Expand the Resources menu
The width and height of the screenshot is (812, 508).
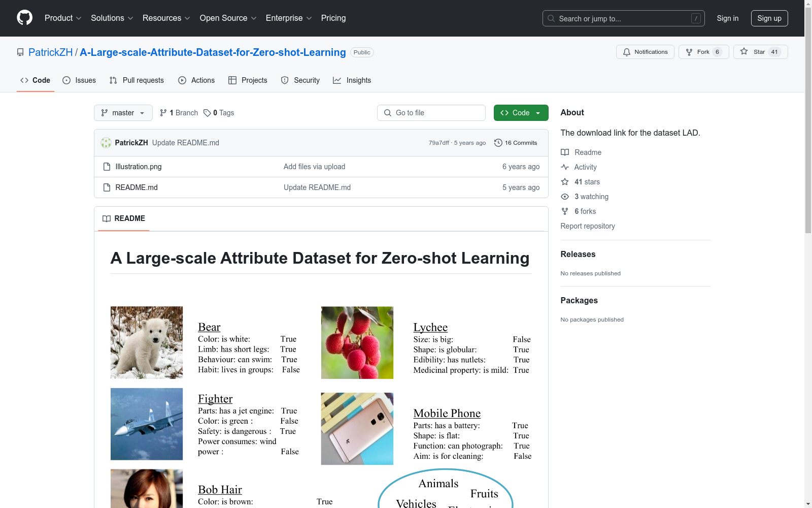[x=166, y=18]
